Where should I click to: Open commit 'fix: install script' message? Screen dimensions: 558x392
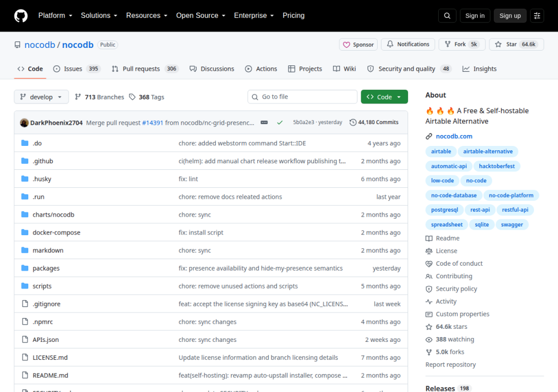(x=201, y=232)
